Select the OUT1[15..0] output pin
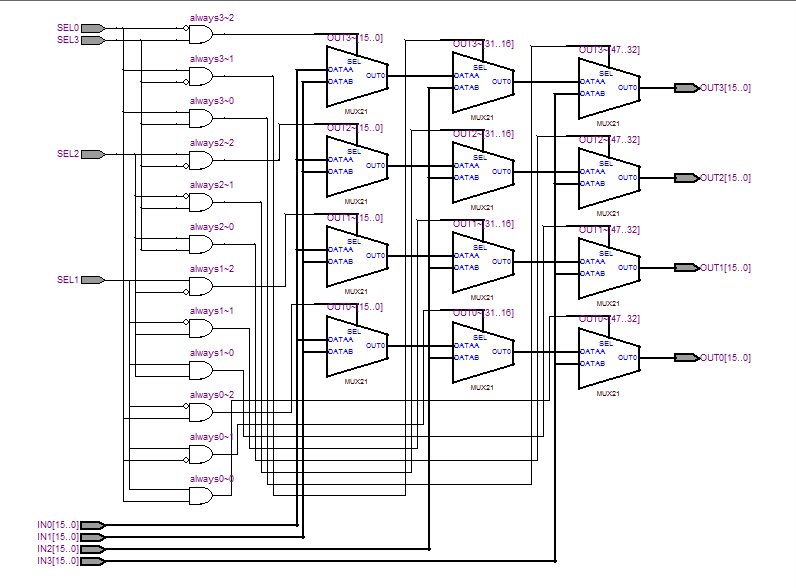This screenshot has height=588, width=796. (x=686, y=268)
